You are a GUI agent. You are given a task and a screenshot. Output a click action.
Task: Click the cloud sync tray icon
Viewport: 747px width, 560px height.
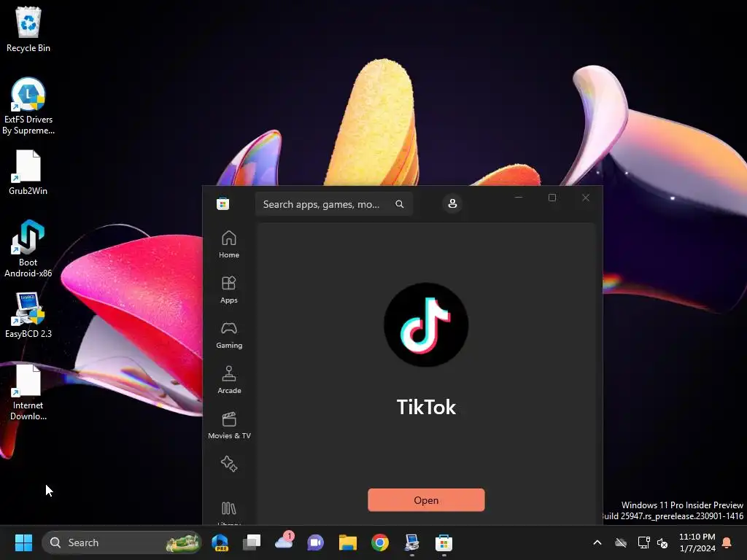[620, 542]
